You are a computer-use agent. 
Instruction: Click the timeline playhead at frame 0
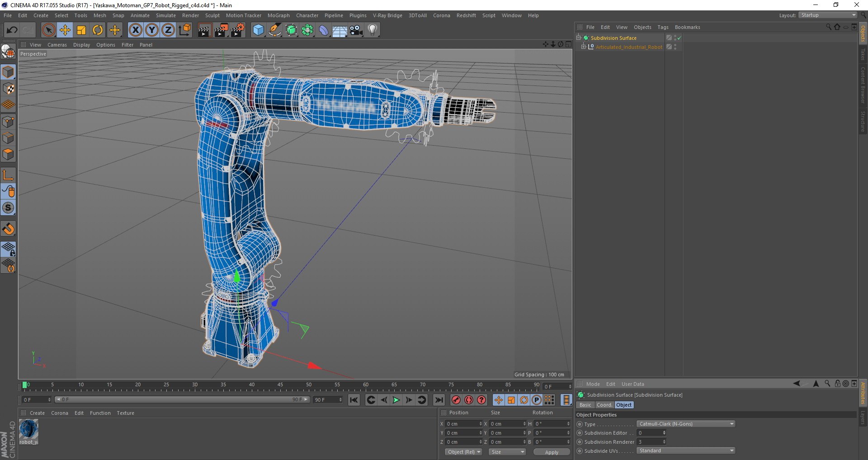point(25,385)
